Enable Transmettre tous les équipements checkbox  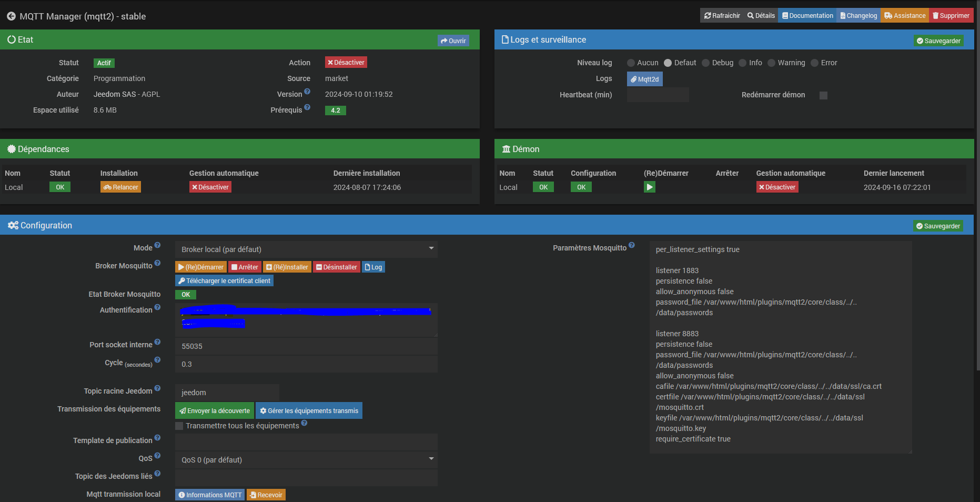179,426
